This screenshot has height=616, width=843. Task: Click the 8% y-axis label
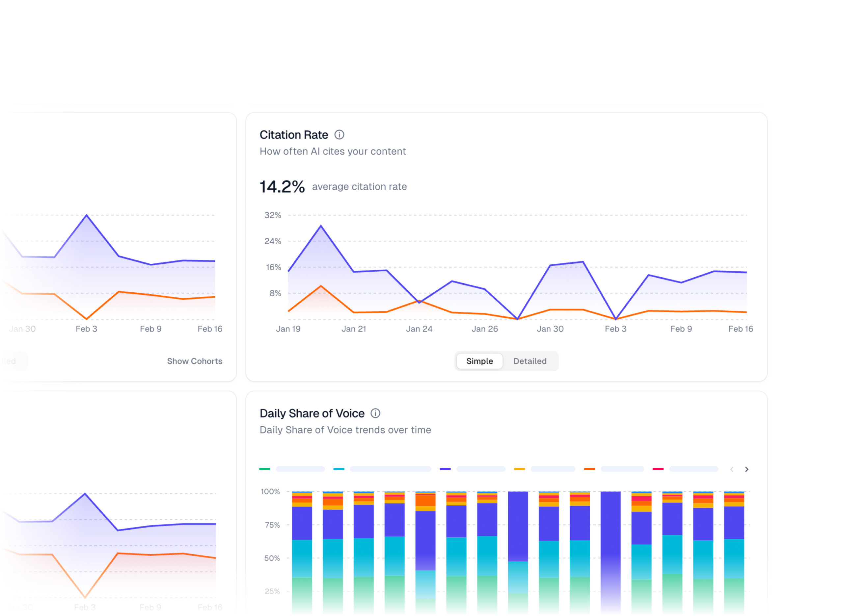[276, 294]
